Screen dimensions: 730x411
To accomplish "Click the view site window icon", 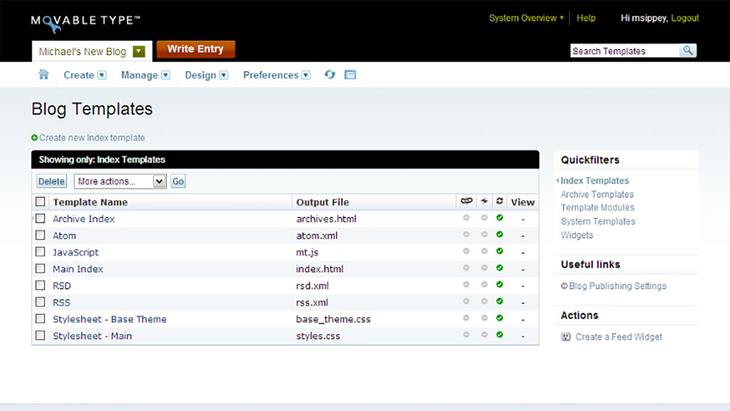I will 350,74.
